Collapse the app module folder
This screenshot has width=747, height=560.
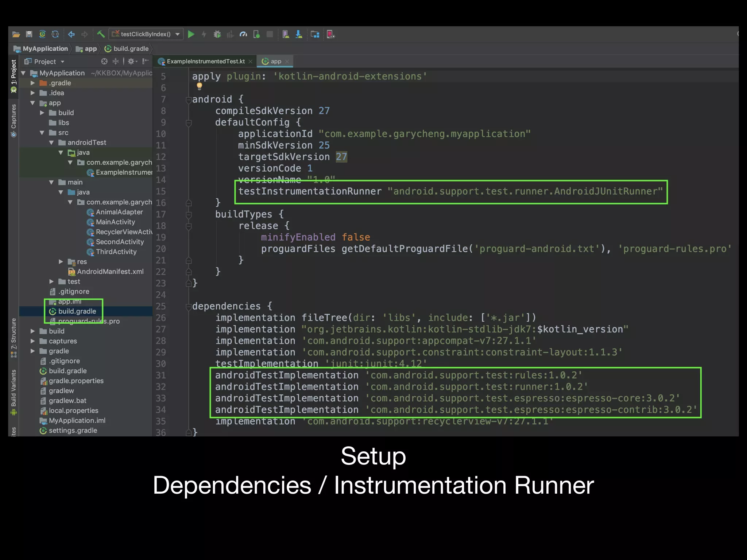click(33, 103)
